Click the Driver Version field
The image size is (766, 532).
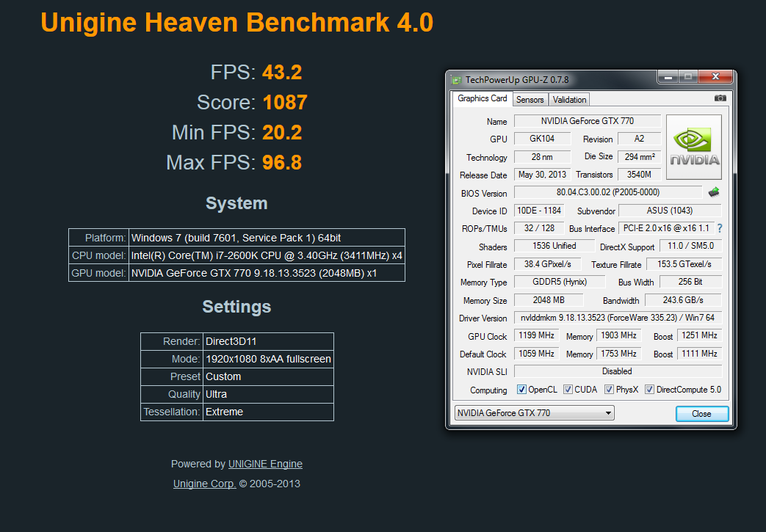tap(618, 318)
